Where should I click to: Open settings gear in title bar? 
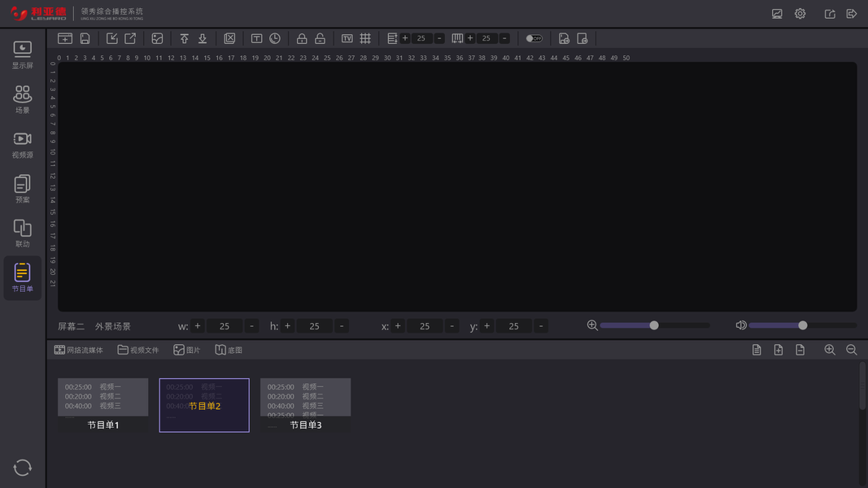point(800,14)
